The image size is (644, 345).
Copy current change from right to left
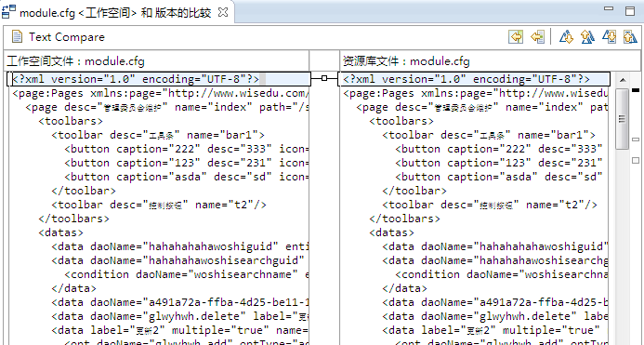[537, 37]
